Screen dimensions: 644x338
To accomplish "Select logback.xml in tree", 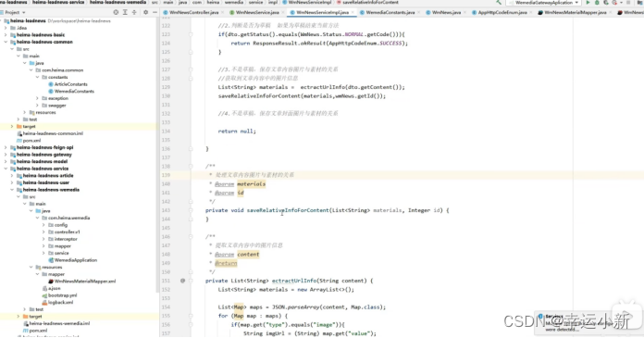I will pyautogui.click(x=60, y=302).
